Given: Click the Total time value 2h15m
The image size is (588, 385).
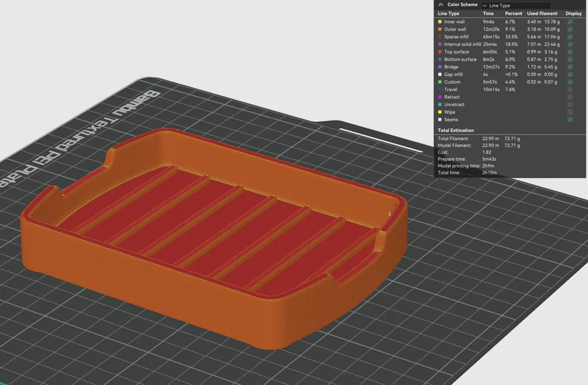Looking at the screenshot, I should pyautogui.click(x=489, y=172).
